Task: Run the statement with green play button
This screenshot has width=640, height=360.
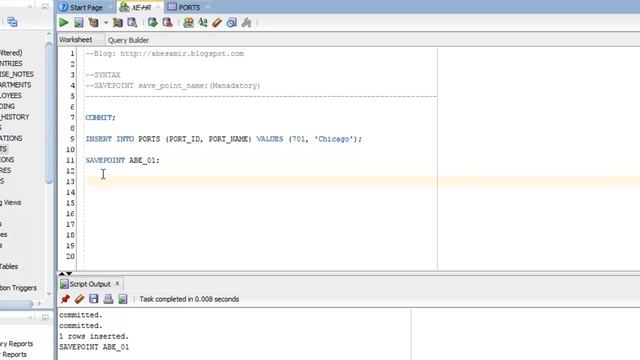Action: tap(64, 22)
